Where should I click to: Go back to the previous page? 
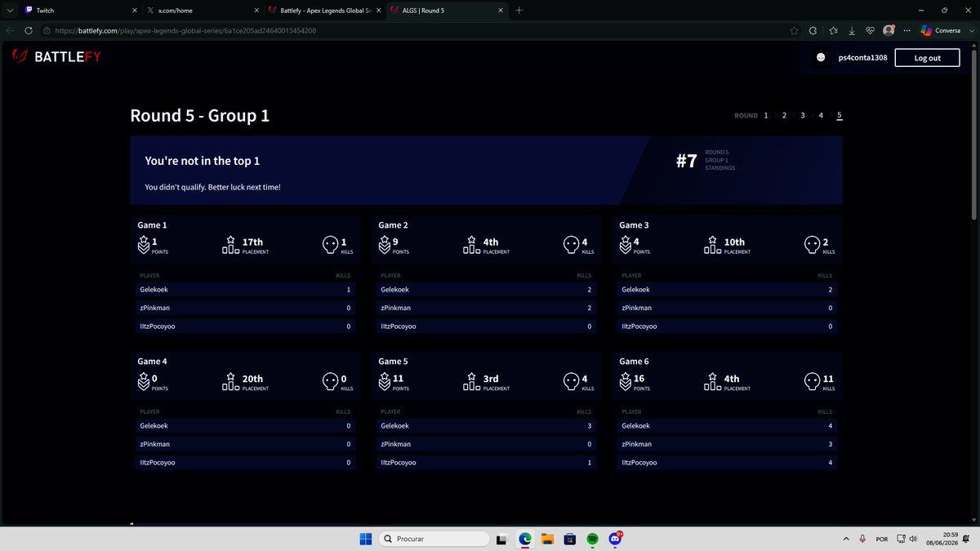click(10, 30)
